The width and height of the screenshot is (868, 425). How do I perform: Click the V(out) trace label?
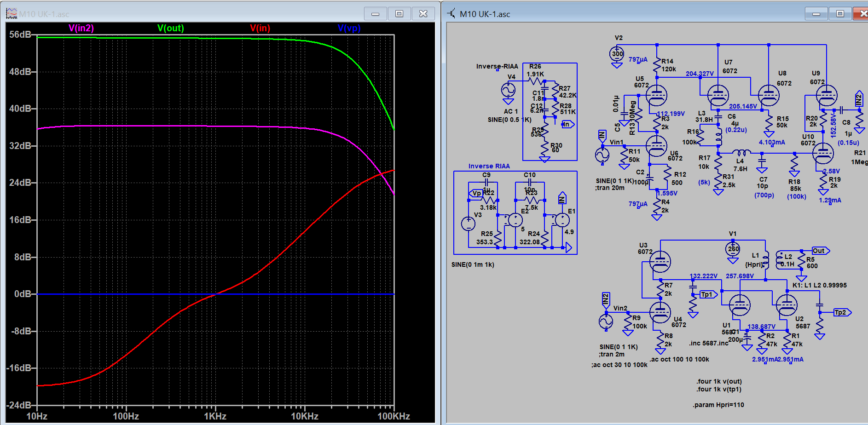[x=171, y=28]
